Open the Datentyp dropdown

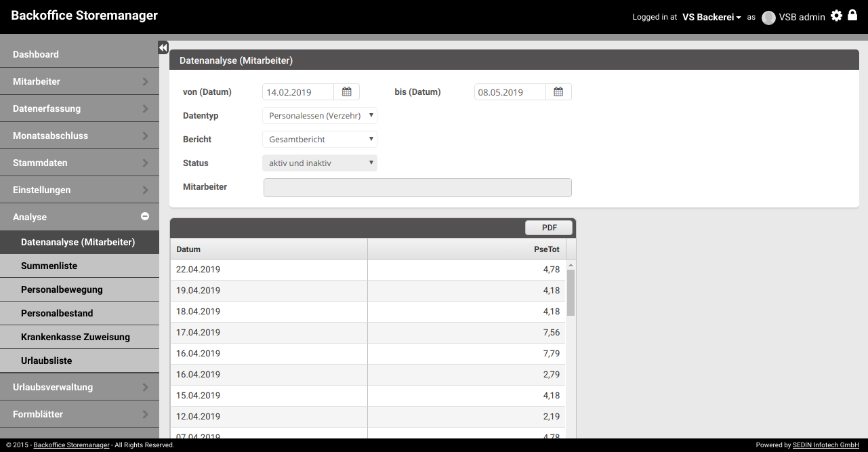[x=320, y=116]
